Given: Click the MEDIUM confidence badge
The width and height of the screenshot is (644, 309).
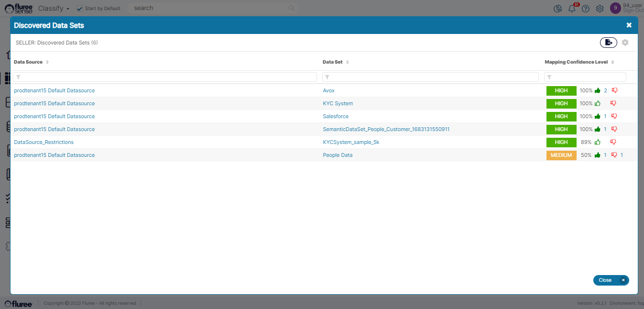Looking at the screenshot, I should tap(561, 155).
